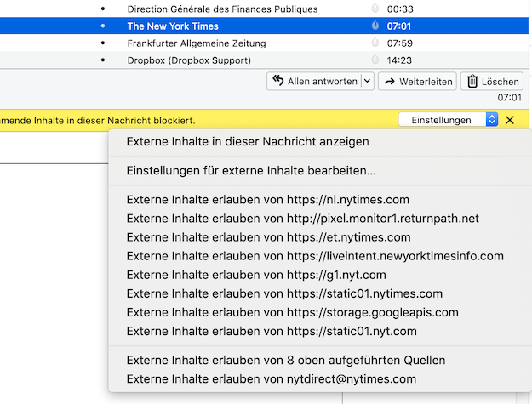Mark the Direction Générale message as junk
This screenshot has height=404, width=532.
[x=375, y=9]
